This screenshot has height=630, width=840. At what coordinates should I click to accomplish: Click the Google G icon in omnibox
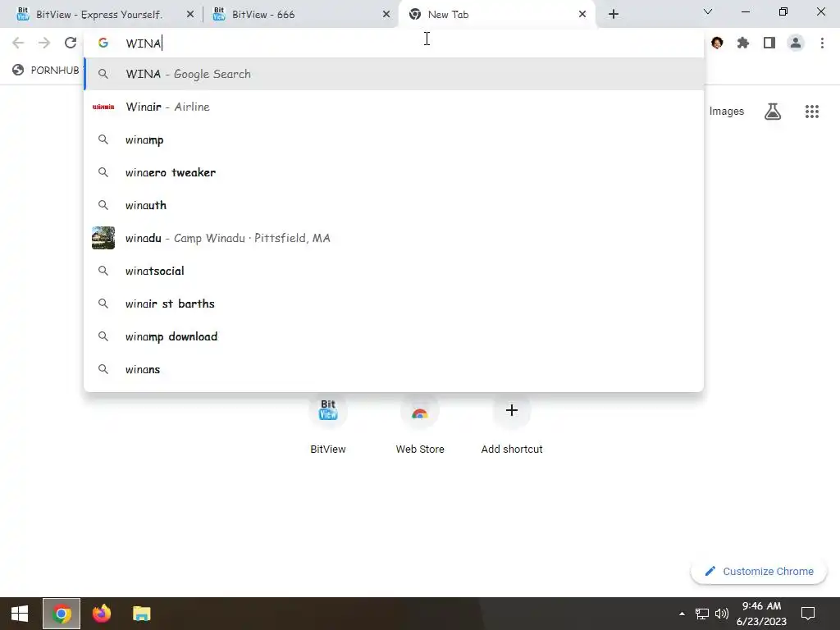(x=103, y=43)
